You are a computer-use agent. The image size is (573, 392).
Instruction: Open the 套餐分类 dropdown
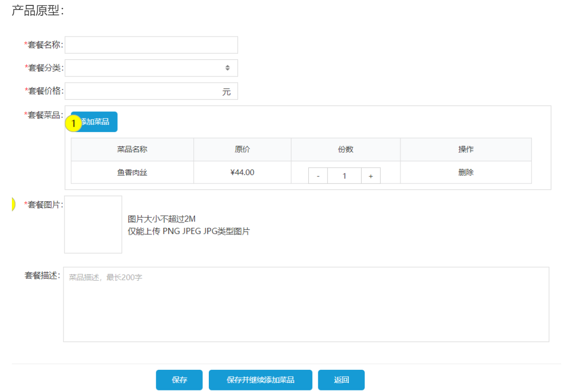(x=151, y=68)
